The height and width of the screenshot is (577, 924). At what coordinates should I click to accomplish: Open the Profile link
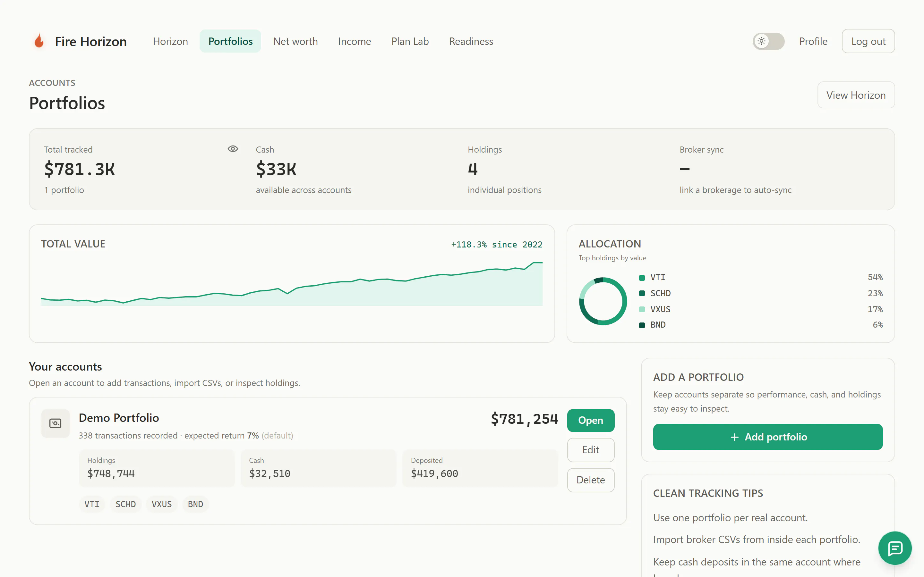[813, 41]
